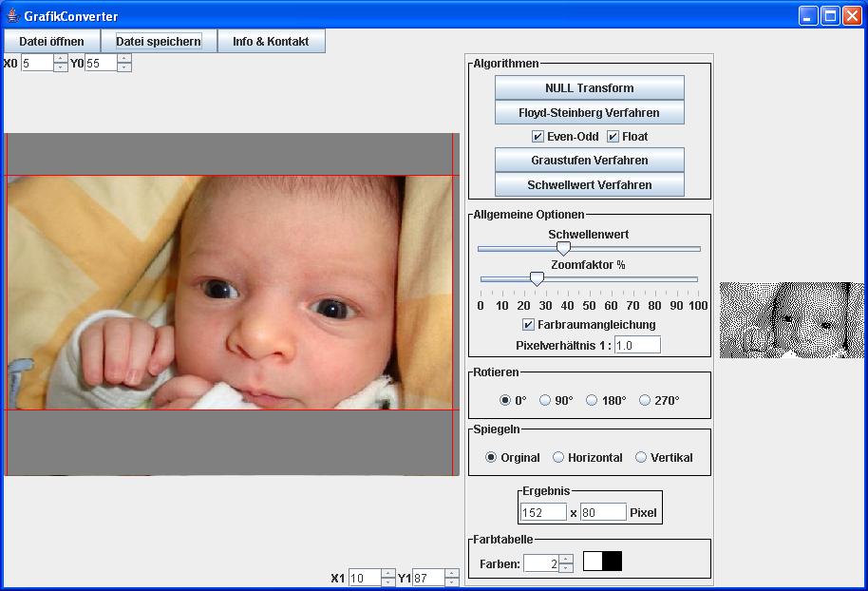Open Info & Kontakt
868x591 pixels.
(271, 41)
